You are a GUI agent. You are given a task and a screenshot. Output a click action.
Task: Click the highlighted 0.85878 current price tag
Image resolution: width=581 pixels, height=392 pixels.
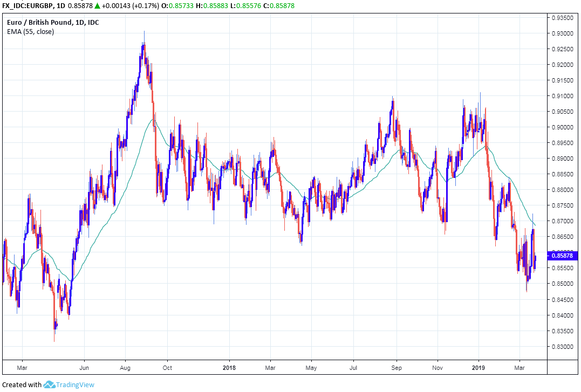[561, 255]
